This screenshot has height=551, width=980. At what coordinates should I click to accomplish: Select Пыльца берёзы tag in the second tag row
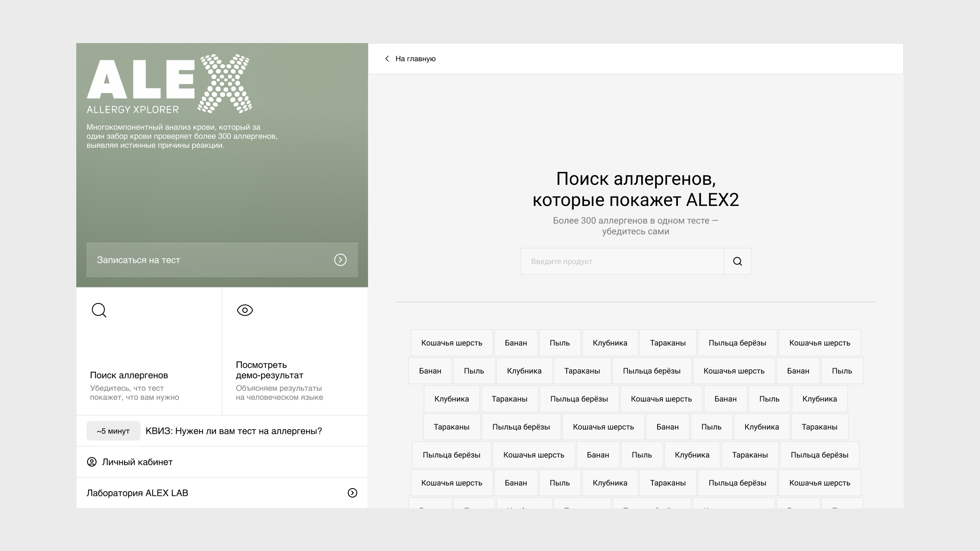pos(652,371)
